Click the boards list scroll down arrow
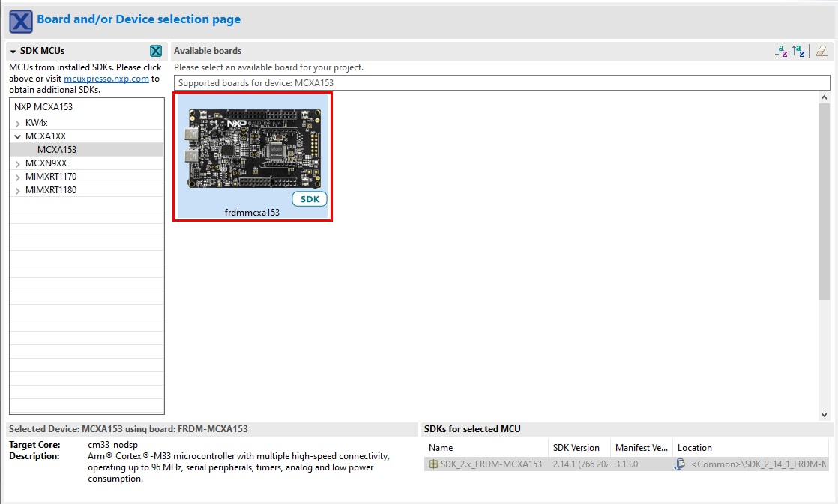 tap(824, 414)
